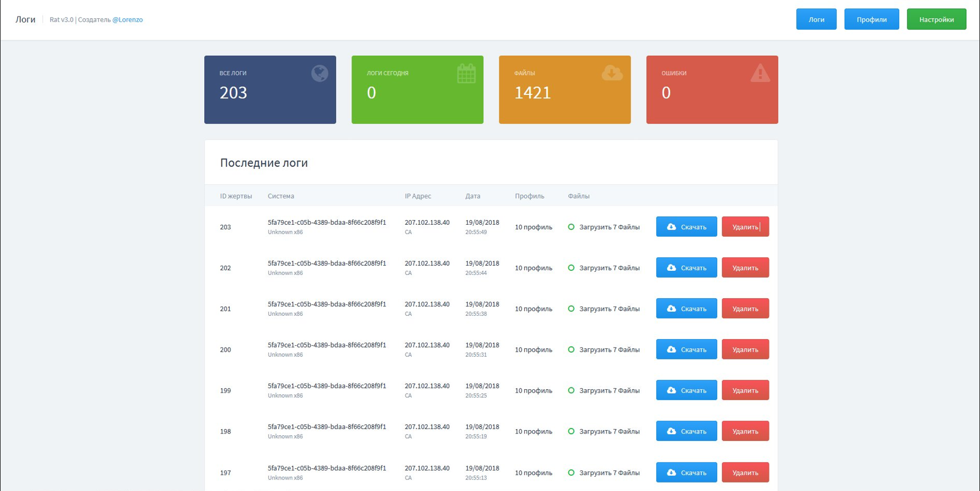This screenshot has width=980, height=491.
Task: Click the globe icon on ВСЕ ЛОГИ card
Action: (x=319, y=73)
